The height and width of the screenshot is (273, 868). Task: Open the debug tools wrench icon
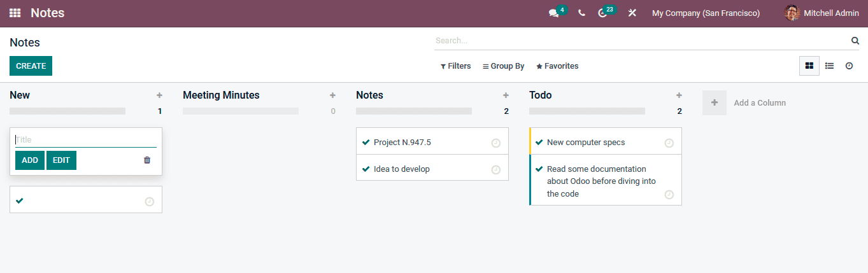pyautogui.click(x=632, y=13)
